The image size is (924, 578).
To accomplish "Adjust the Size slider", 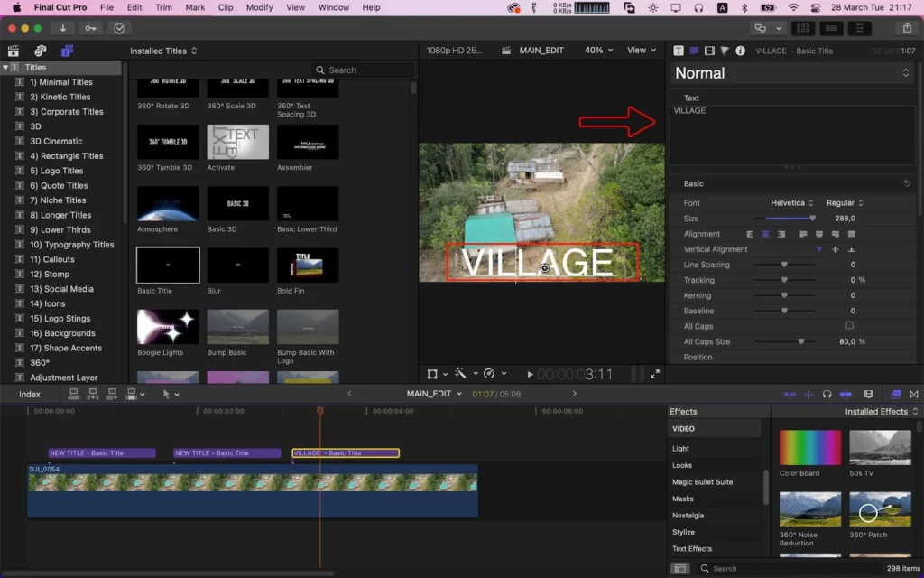I will click(785, 219).
